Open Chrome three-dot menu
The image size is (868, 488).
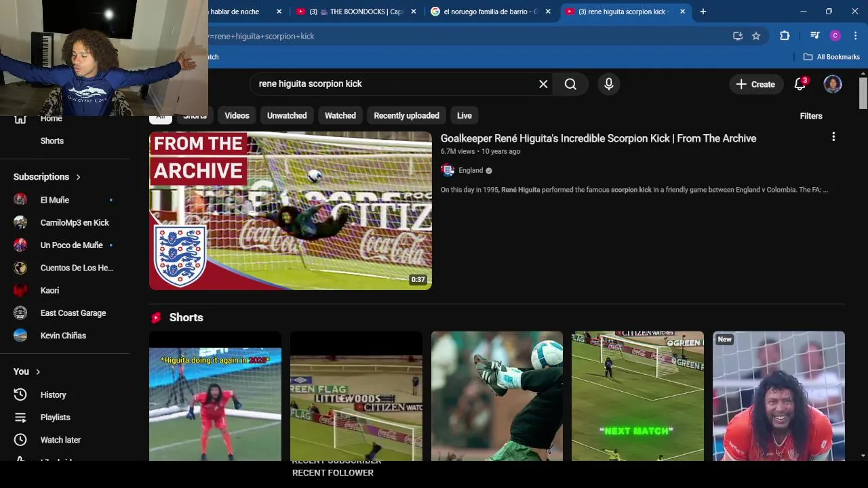coord(855,36)
